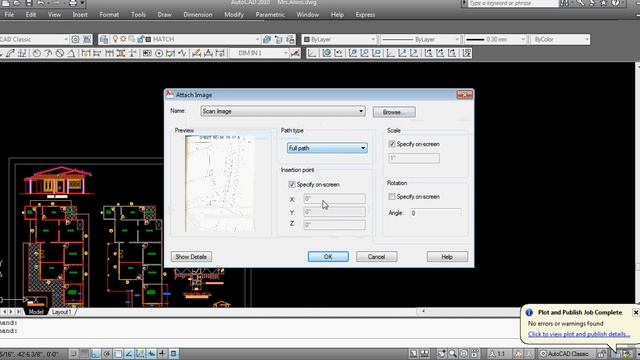Click the scan image preview thumbnail
Screen dimensions: 640x360
pos(220,184)
